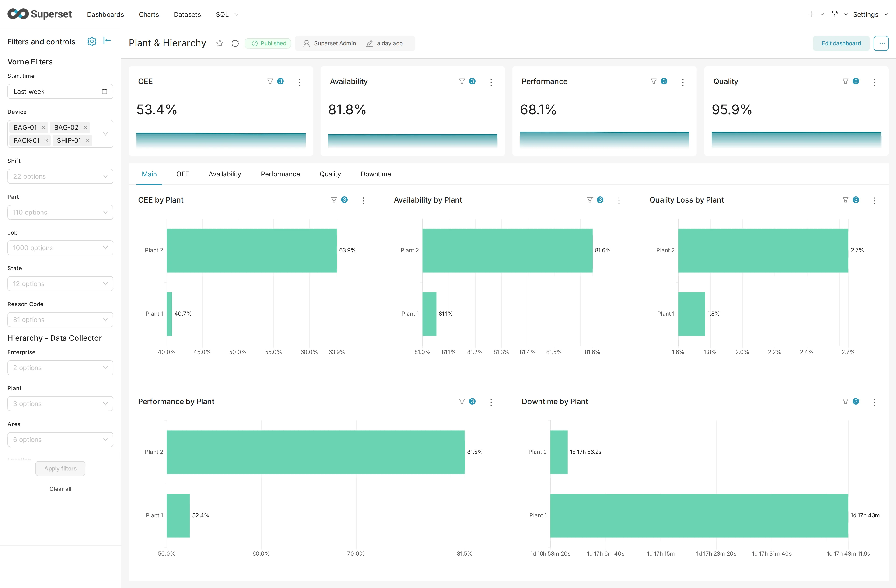Open Downtime by Plant chart menu
The height and width of the screenshot is (588, 896).
[x=875, y=402]
